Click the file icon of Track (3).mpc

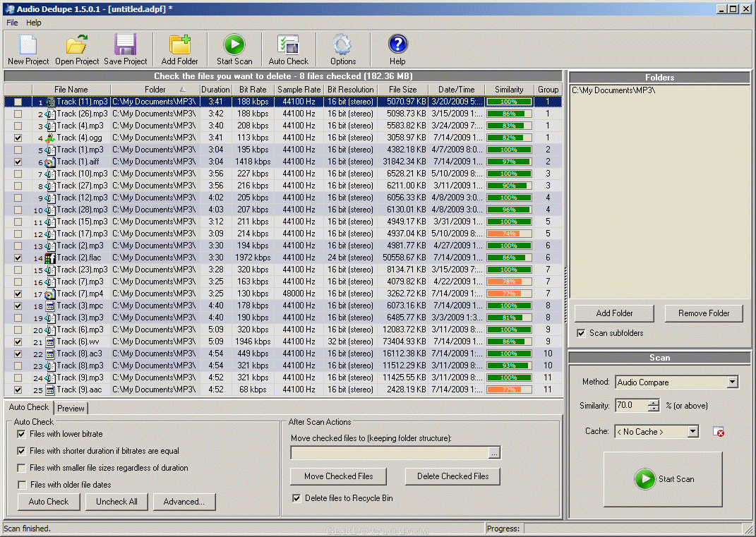[50, 306]
